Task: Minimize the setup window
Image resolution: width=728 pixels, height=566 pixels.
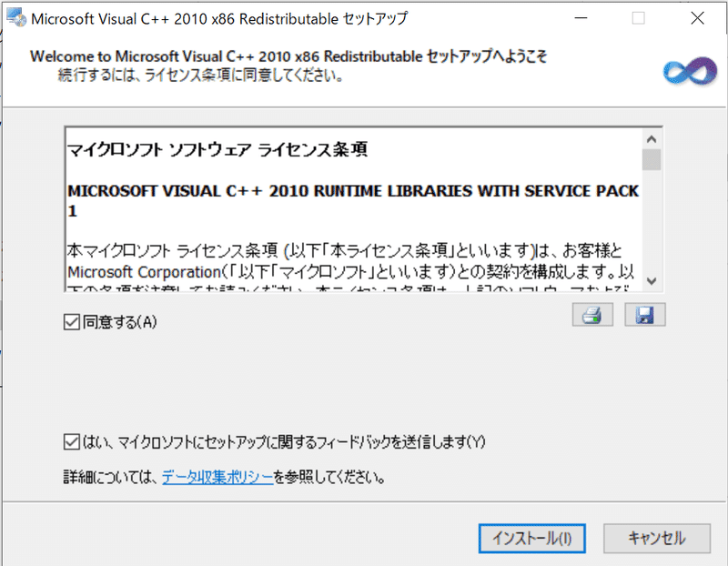Action: click(x=581, y=18)
